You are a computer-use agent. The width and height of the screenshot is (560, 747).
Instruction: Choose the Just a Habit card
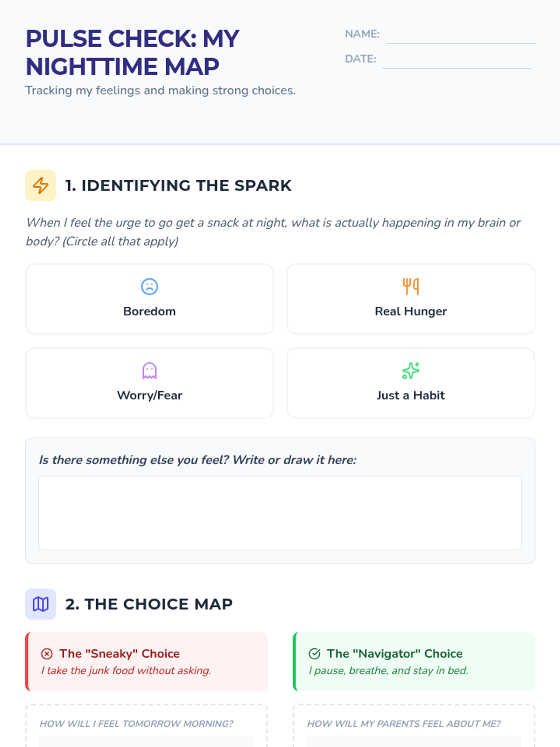[411, 383]
